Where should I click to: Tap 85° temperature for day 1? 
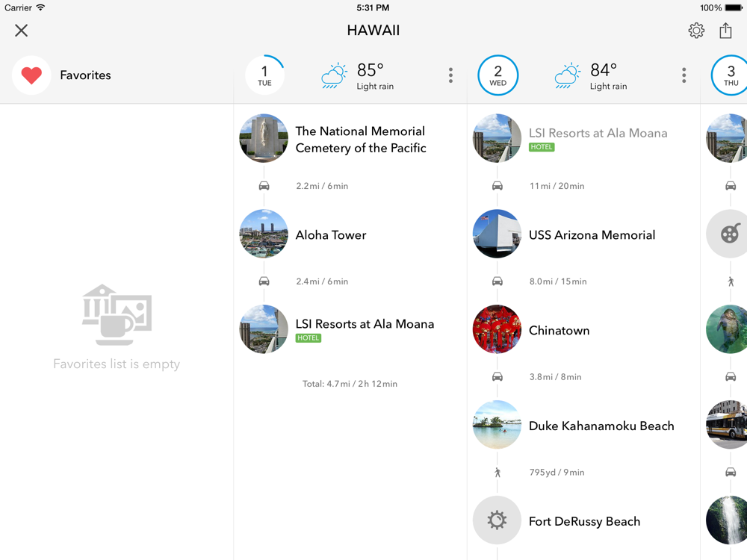[x=371, y=70]
